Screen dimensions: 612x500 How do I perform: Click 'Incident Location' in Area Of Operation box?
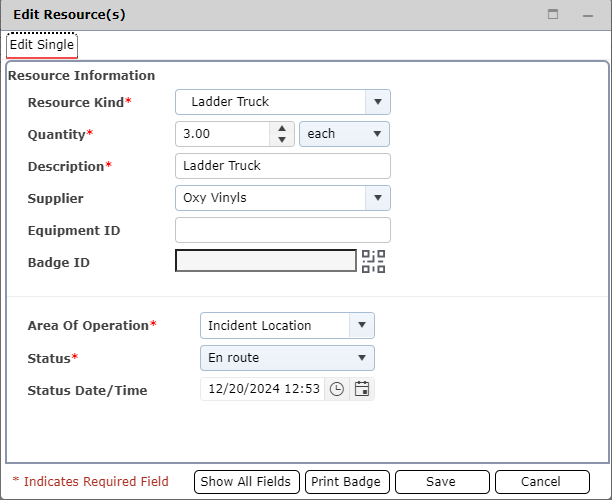[260, 326]
